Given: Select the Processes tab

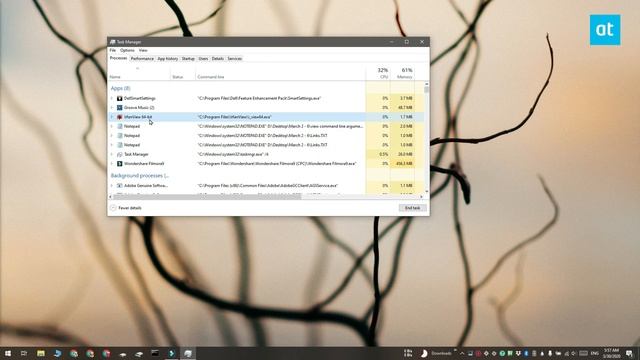Looking at the screenshot, I should tap(118, 58).
